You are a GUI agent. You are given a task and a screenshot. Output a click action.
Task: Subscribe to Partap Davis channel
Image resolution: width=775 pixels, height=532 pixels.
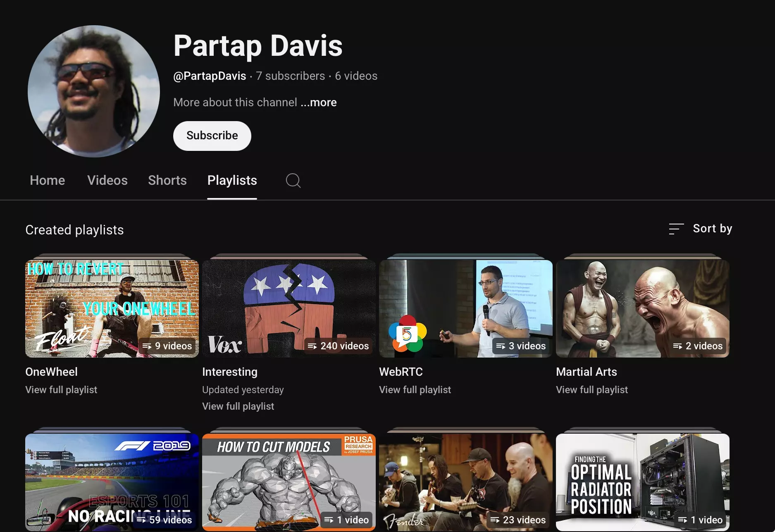[212, 136]
